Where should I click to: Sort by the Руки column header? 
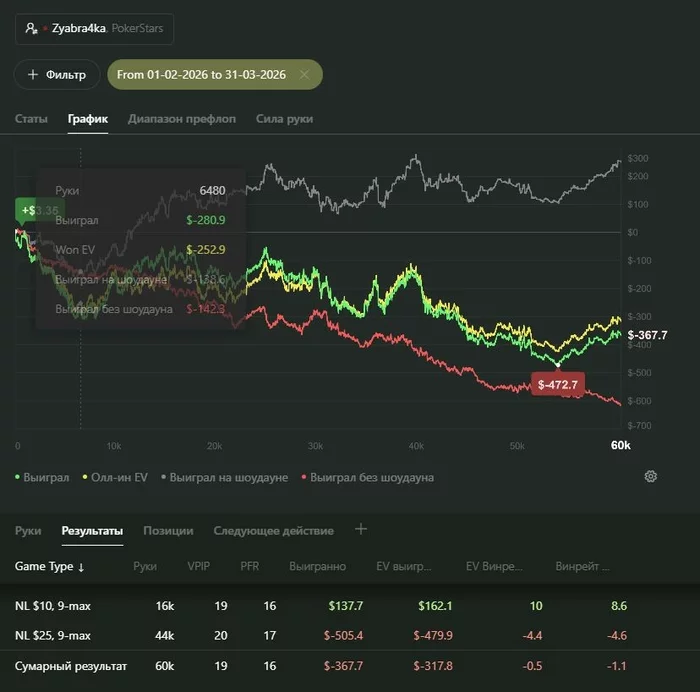[145, 567]
